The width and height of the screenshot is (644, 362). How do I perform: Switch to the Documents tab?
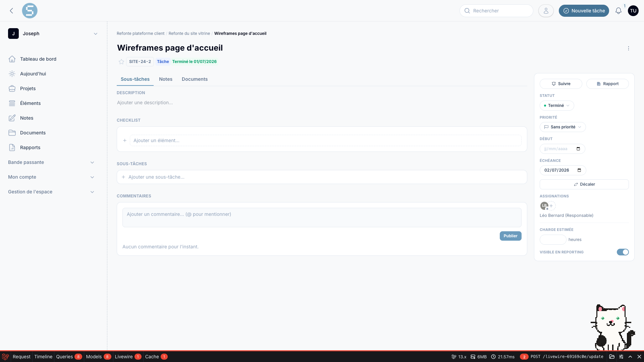(195, 79)
